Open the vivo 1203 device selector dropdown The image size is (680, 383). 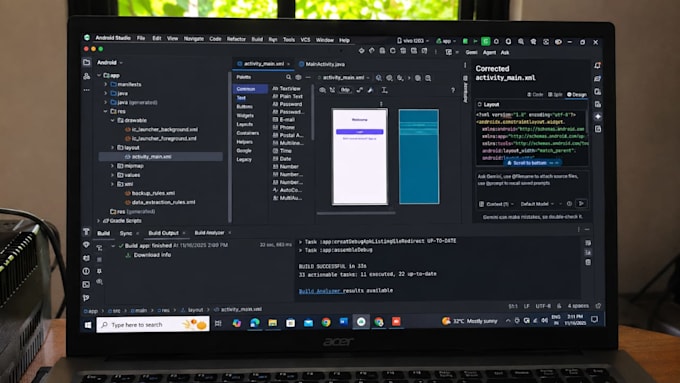click(x=413, y=41)
